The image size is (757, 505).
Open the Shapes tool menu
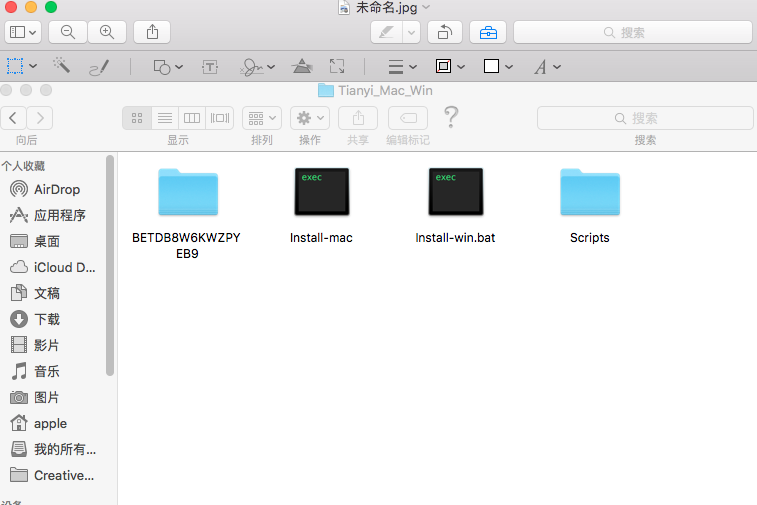pyautogui.click(x=168, y=67)
